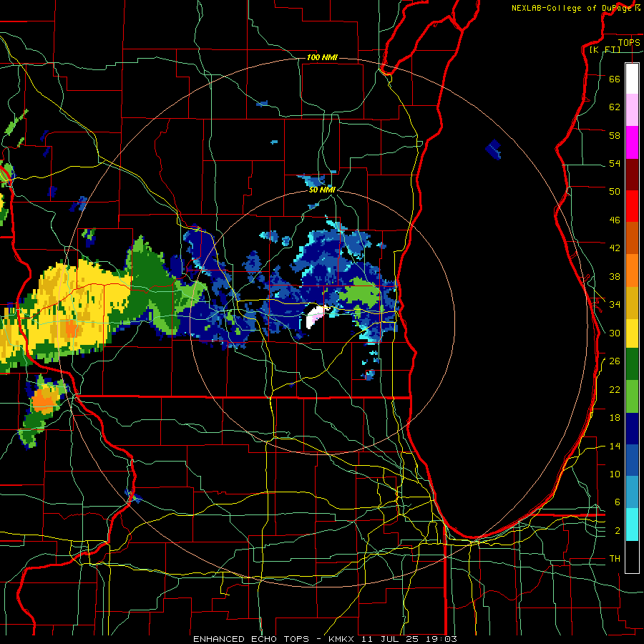Image resolution: width=644 pixels, height=644 pixels.
Task: Select the gold legend color block
Action: click(x=632, y=302)
